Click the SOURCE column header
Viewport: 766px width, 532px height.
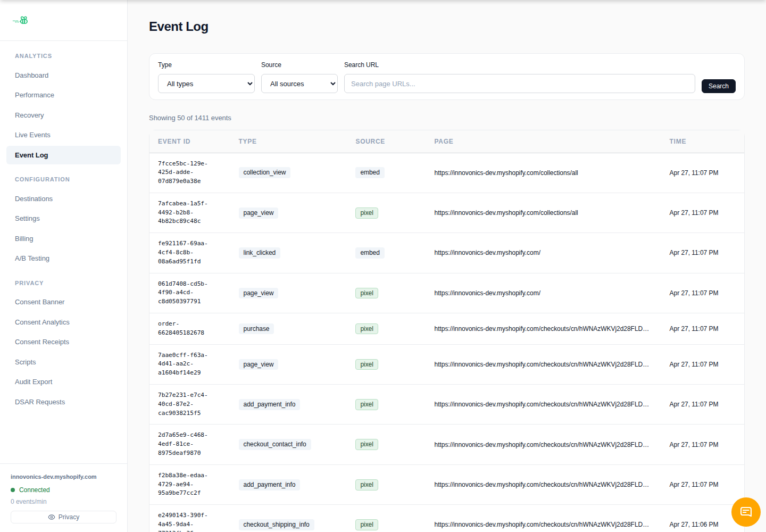[x=370, y=142]
